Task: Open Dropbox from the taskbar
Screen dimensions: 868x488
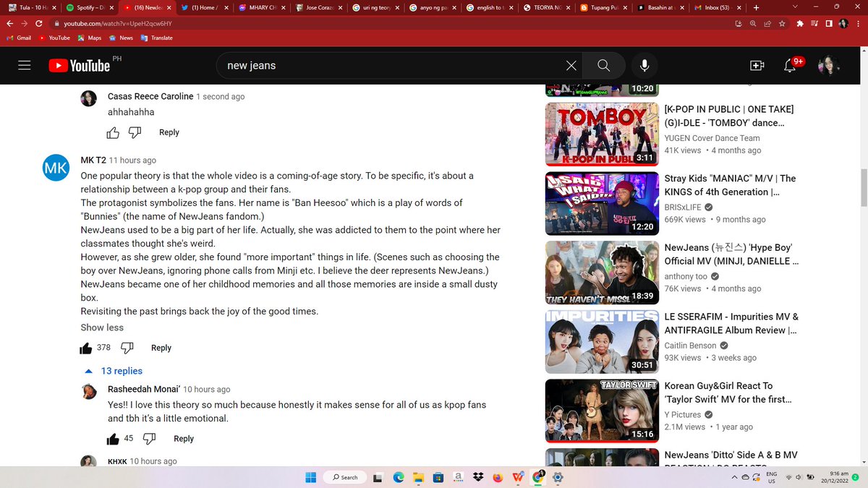Action: click(478, 477)
